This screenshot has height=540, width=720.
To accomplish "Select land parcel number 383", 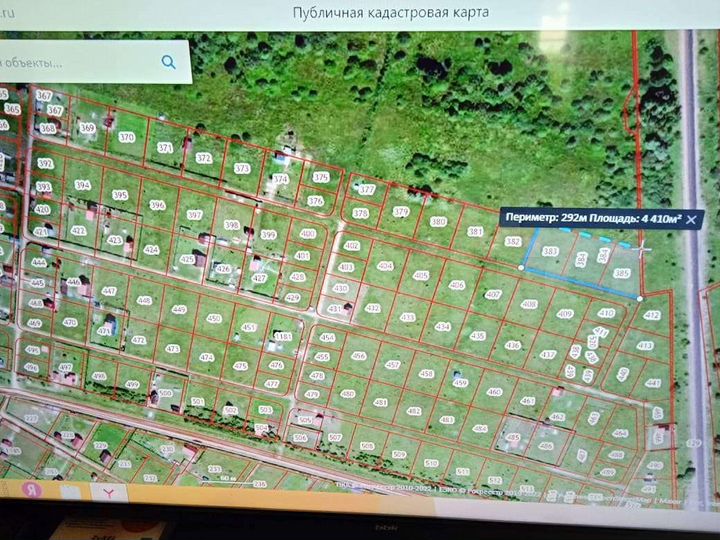I will pos(549,252).
